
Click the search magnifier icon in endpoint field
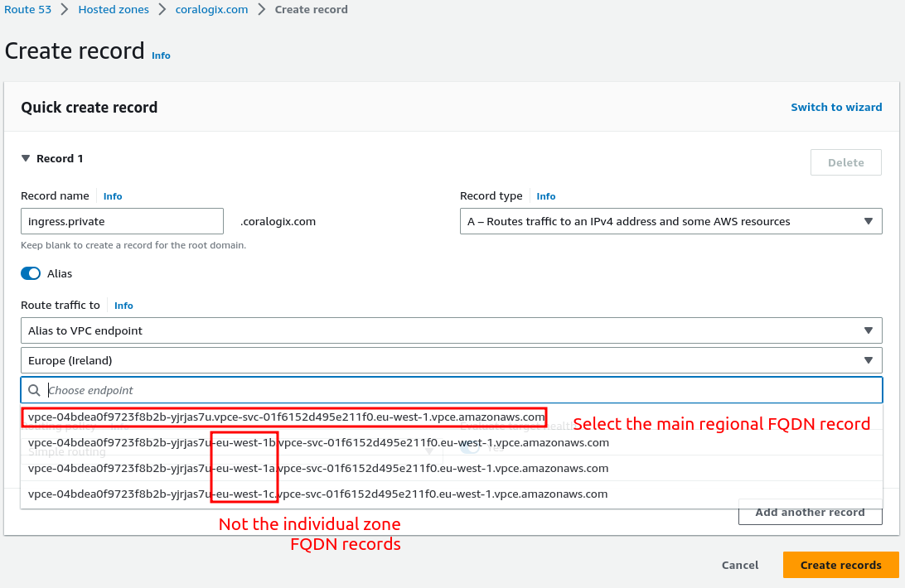[x=34, y=390]
